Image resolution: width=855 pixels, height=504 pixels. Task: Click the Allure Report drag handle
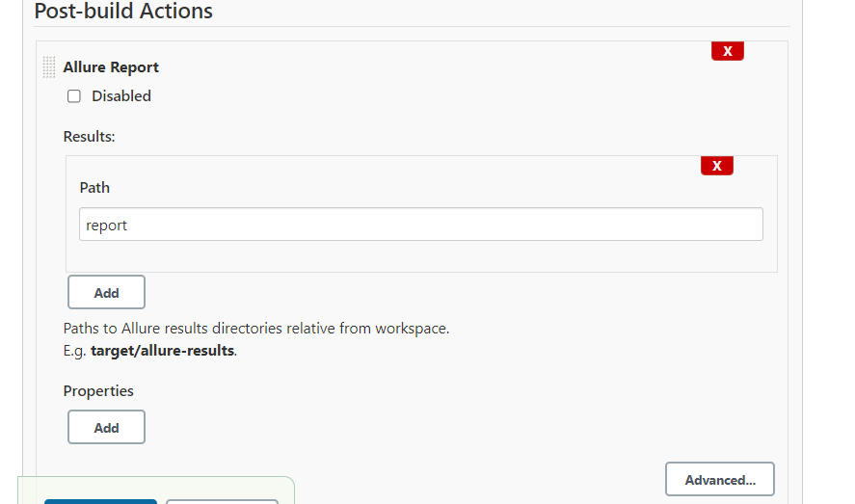(49, 67)
